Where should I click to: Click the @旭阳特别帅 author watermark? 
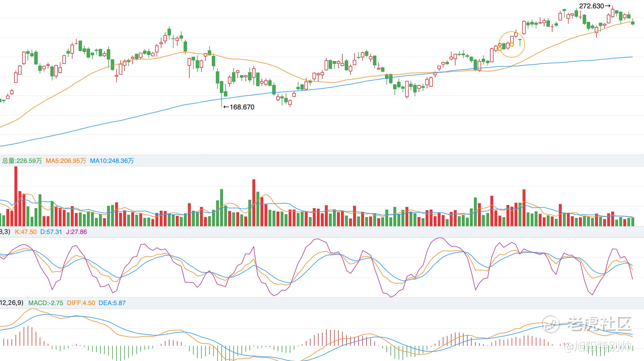pos(597,347)
